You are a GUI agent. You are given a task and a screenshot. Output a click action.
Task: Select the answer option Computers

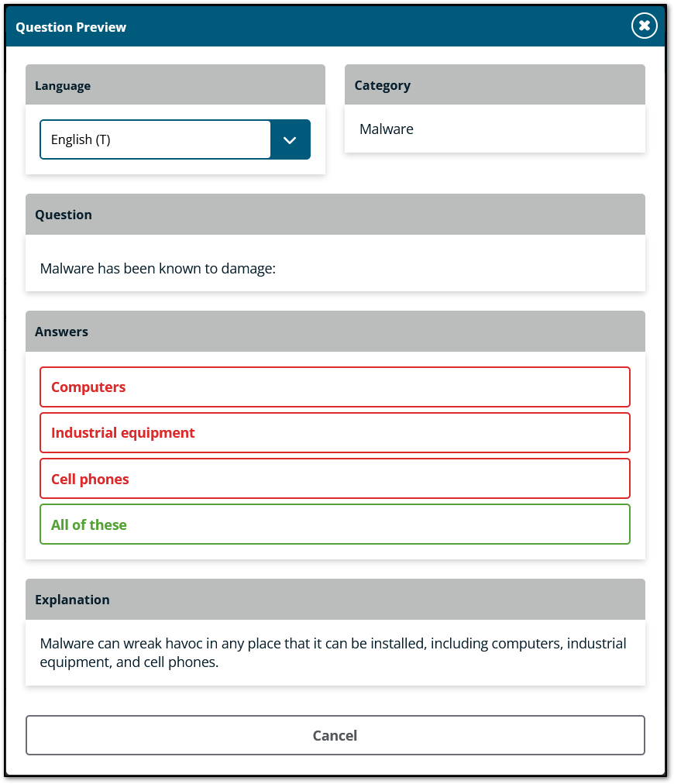click(335, 387)
